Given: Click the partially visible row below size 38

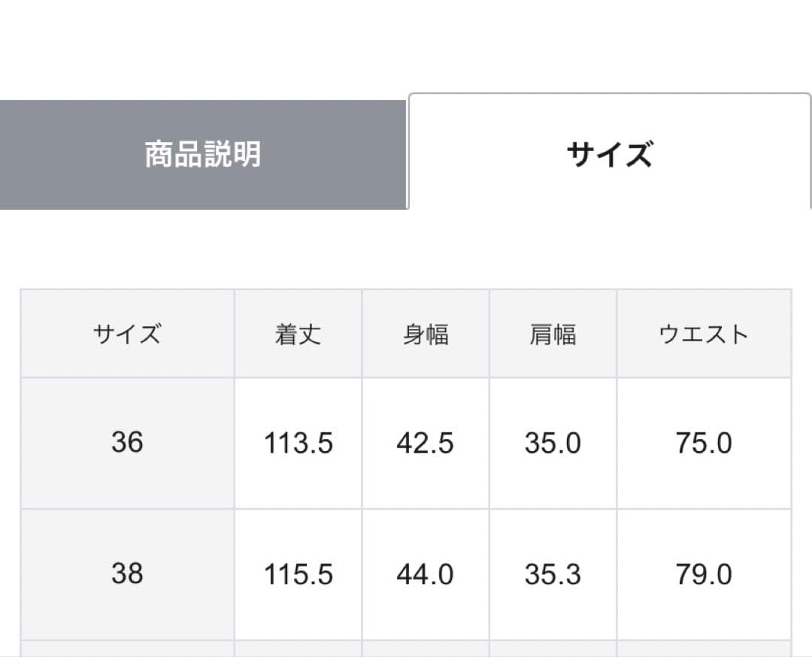Looking at the screenshot, I should coord(406,649).
